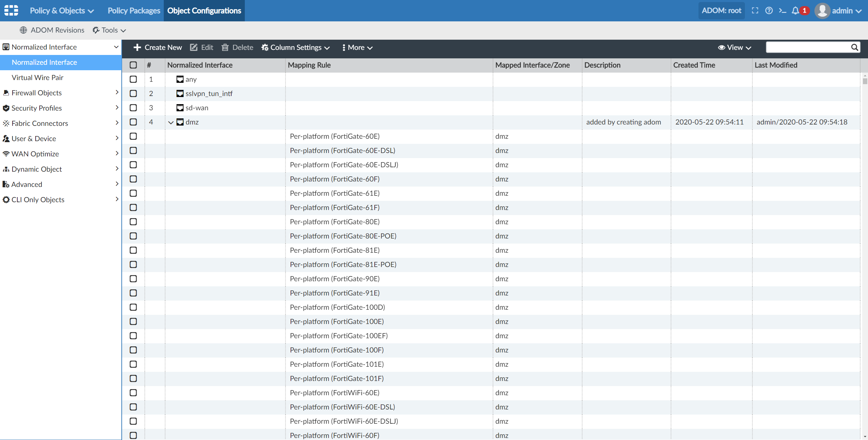This screenshot has height=440, width=868.
Task: Open the FortiManager app grid icon
Action: tap(11, 11)
